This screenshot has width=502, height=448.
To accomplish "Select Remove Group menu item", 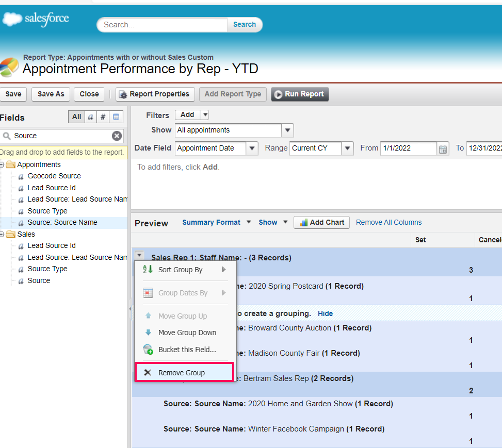I will click(x=184, y=373).
